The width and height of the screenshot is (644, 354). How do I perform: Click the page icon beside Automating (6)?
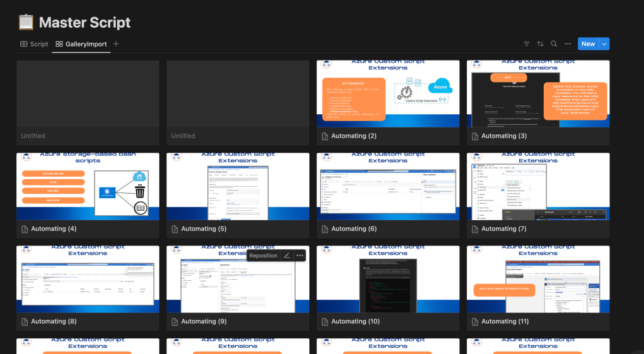coord(325,229)
